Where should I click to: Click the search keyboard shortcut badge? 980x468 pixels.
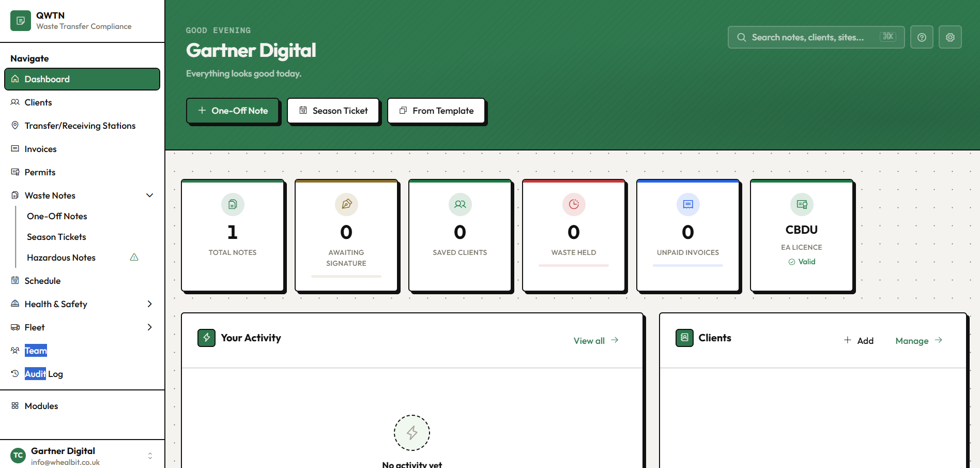(x=888, y=37)
